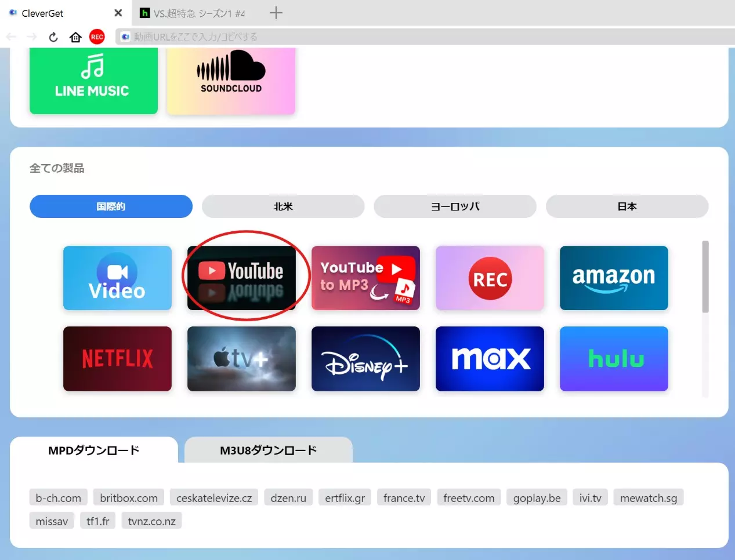Image resolution: width=735 pixels, height=560 pixels.
Task: Open the Disney+ tile
Action: tap(365, 359)
